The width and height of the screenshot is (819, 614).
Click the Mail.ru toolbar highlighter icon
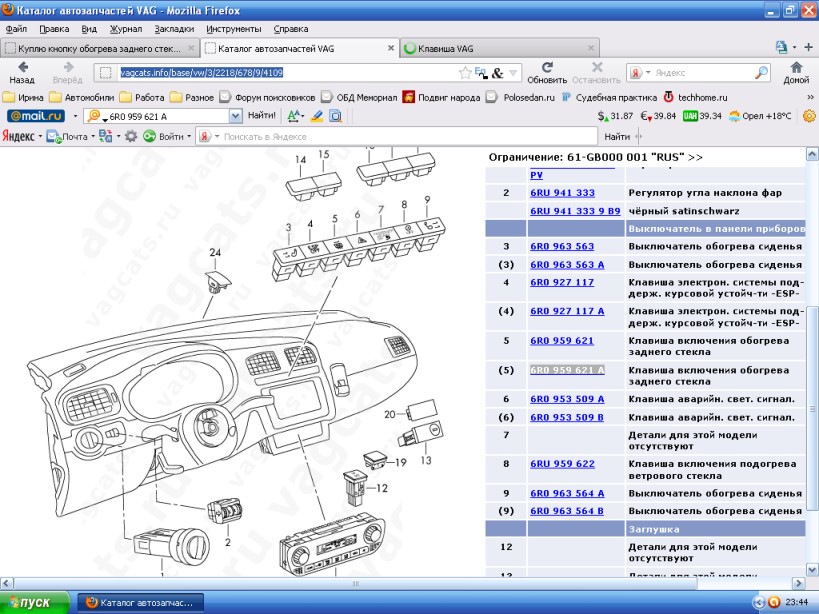pos(317,116)
